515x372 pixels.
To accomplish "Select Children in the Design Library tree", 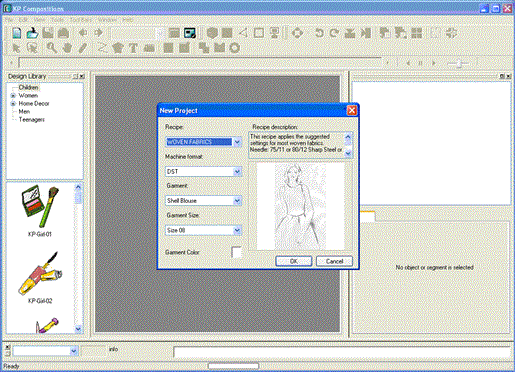I will [28, 87].
